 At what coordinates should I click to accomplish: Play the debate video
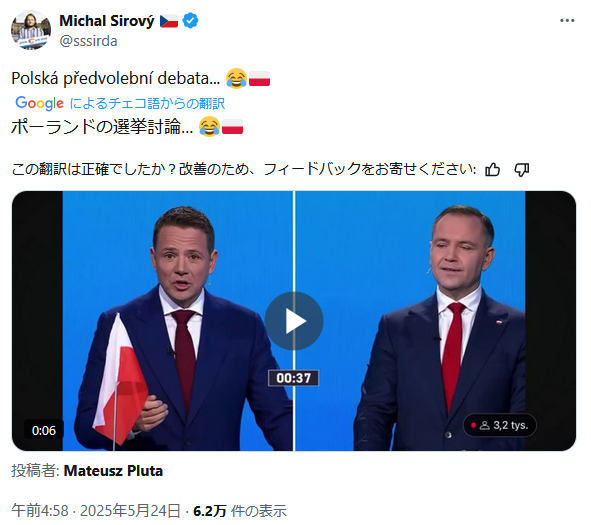pyautogui.click(x=294, y=321)
